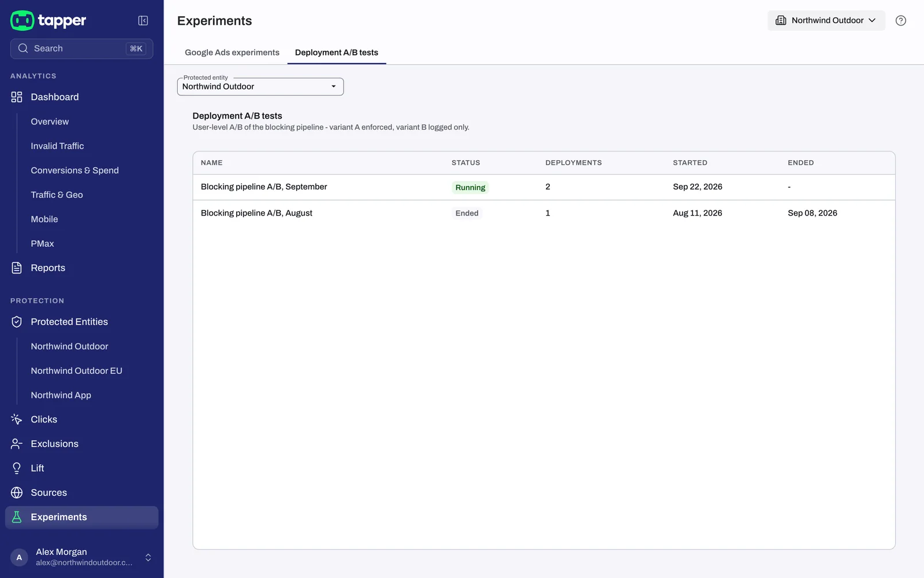
Task: Click the Sources globe icon
Action: 17,492
